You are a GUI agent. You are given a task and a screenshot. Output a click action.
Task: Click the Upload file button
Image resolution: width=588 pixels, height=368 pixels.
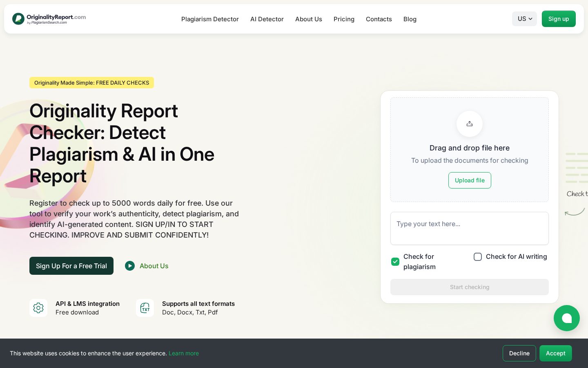[470, 180]
